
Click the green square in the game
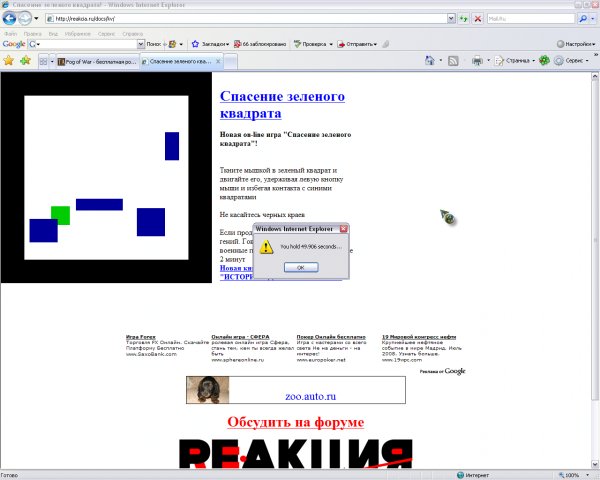tap(60, 215)
